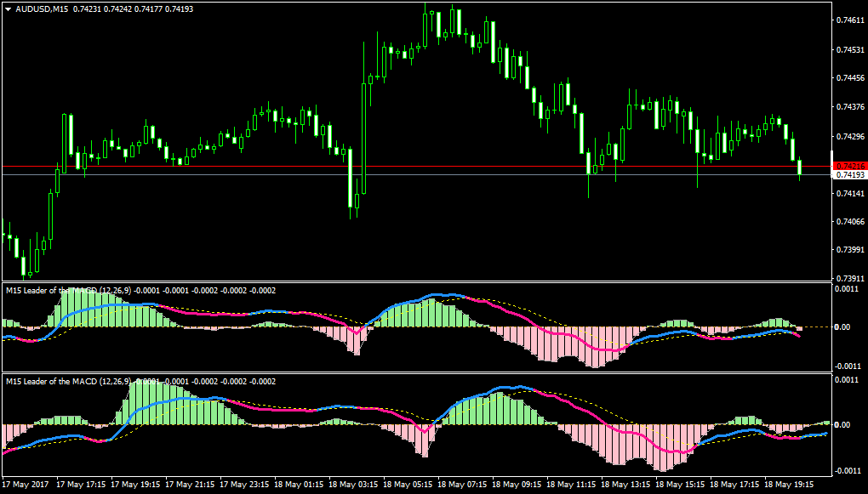Click the 0.73911 value on the price scale
Viewport: 868px width, 494px height.
click(850, 279)
